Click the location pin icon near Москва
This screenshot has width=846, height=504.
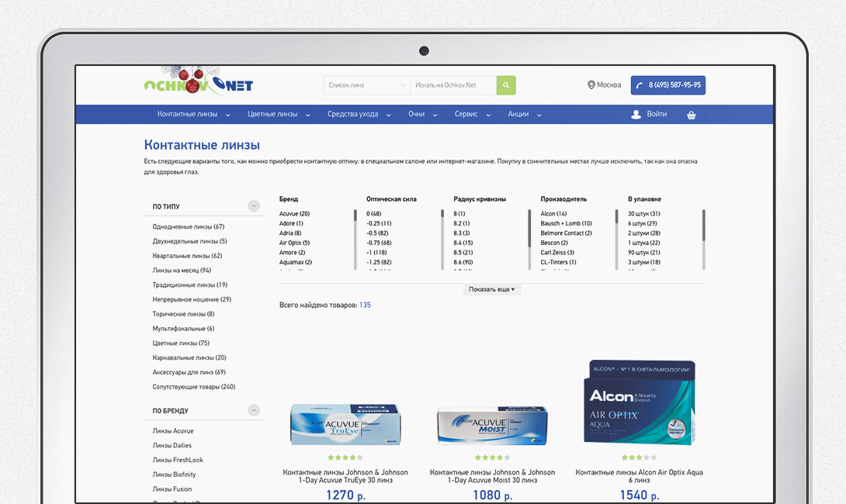[591, 85]
